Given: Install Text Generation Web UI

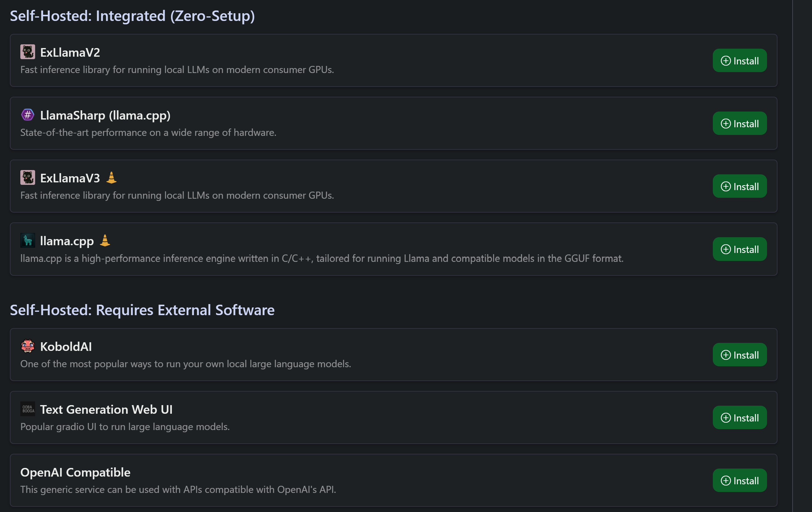Looking at the screenshot, I should coord(740,417).
